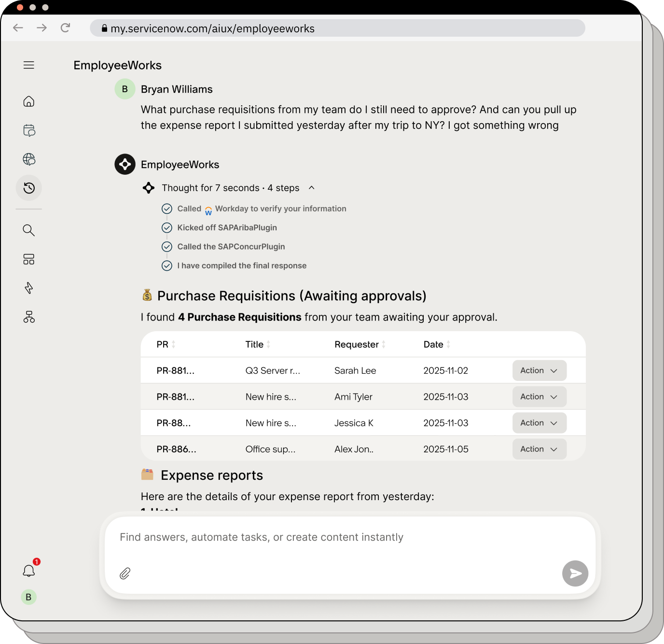Open the Action dropdown for Sarah Lee
This screenshot has width=664, height=644.
click(x=539, y=371)
